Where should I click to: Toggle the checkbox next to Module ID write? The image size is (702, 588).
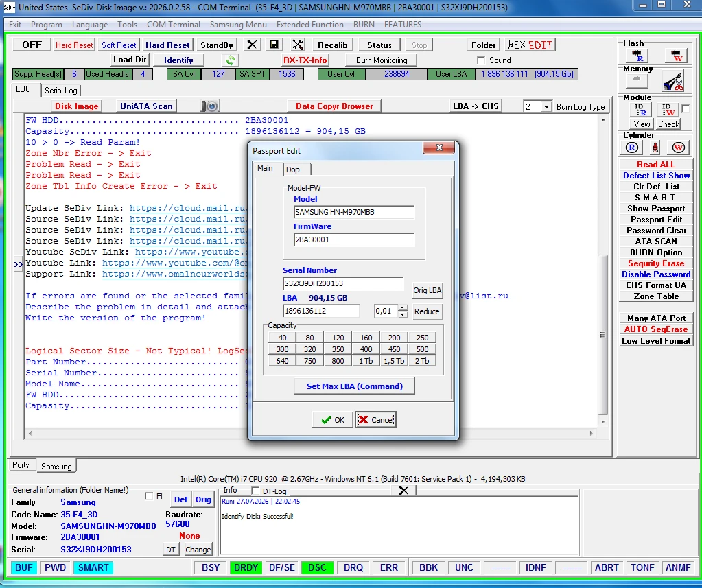coord(686,108)
